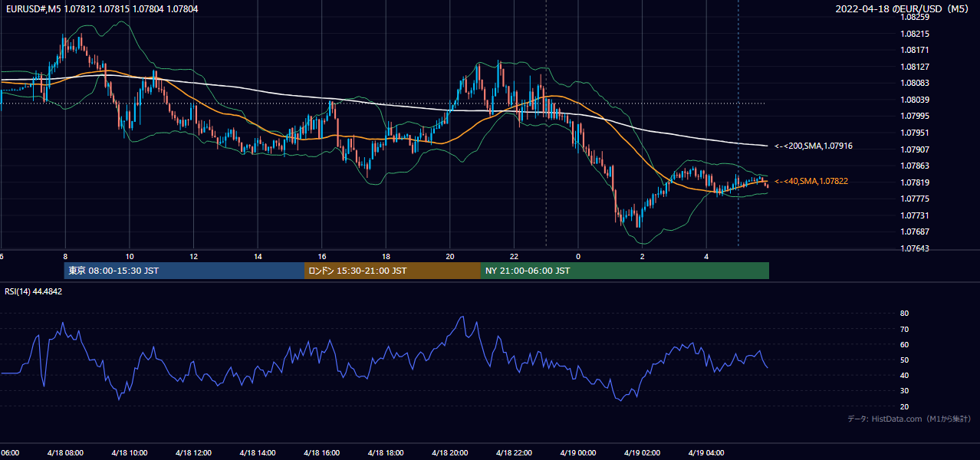Viewport: 980px width, 460px height.
Task: Click the RSI axis value 60
Action: (904, 344)
